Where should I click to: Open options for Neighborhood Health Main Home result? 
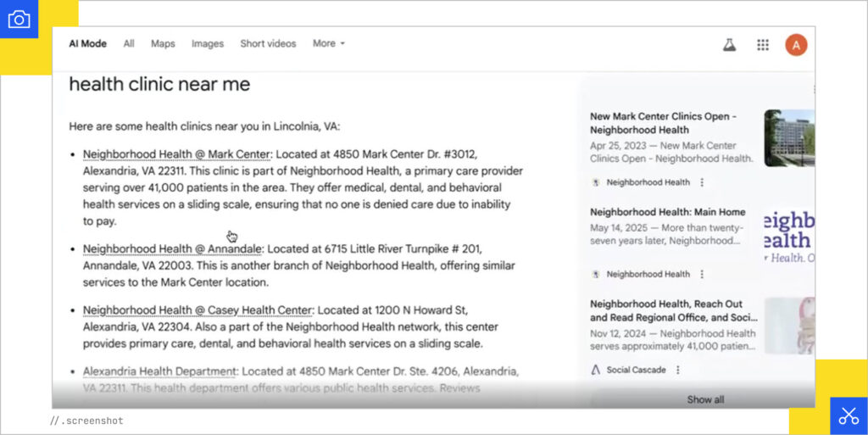pos(702,274)
